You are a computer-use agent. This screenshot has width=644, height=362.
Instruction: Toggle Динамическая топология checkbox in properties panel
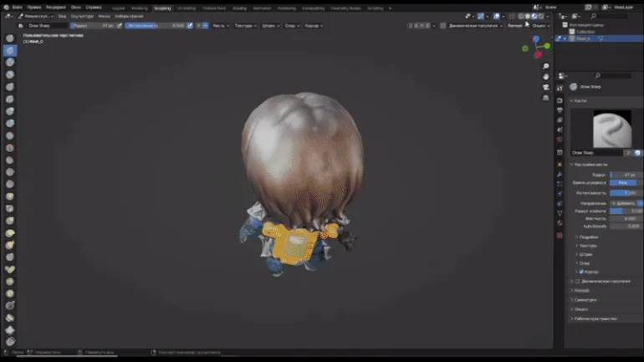click(578, 281)
